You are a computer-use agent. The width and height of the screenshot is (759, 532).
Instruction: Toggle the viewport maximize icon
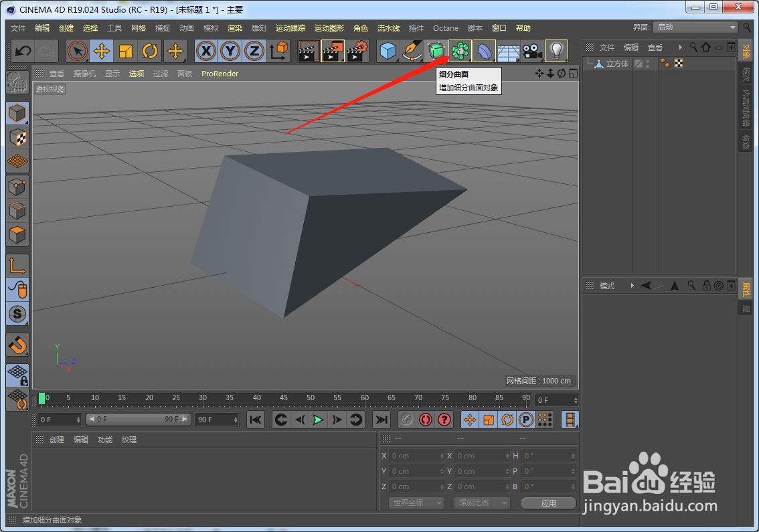coord(573,74)
